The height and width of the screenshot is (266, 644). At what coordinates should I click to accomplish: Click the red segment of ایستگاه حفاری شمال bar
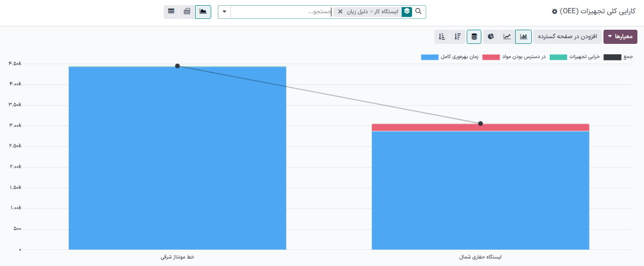(x=480, y=128)
